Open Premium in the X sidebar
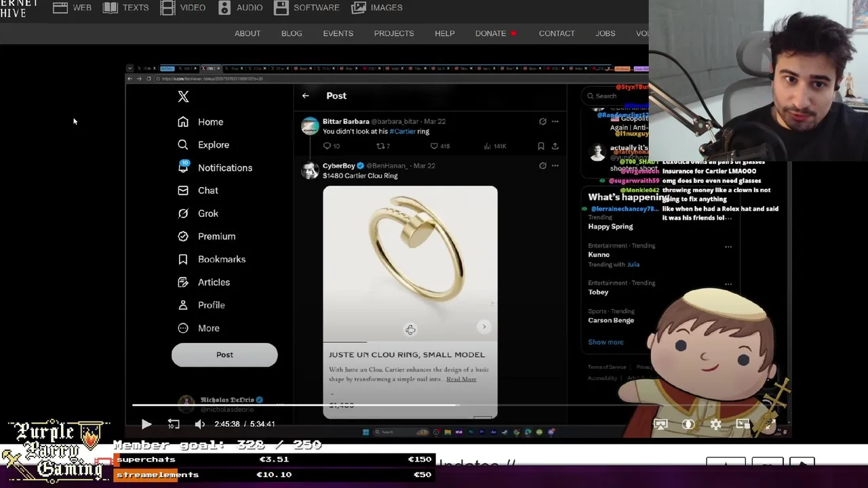This screenshot has height=488, width=868. tap(206, 237)
